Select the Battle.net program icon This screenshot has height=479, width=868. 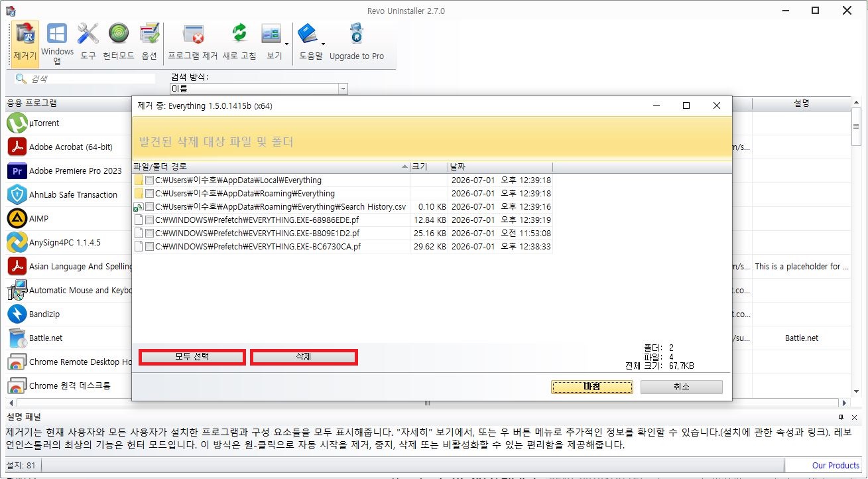17,338
